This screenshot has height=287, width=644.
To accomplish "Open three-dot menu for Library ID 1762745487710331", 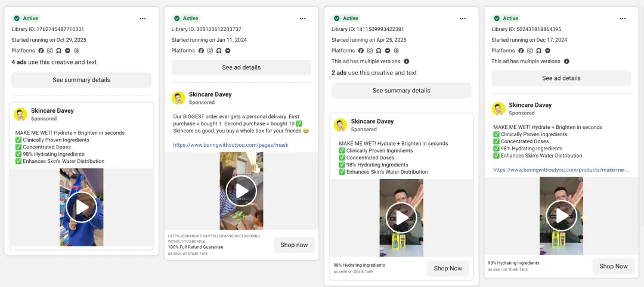I will pyautogui.click(x=143, y=18).
